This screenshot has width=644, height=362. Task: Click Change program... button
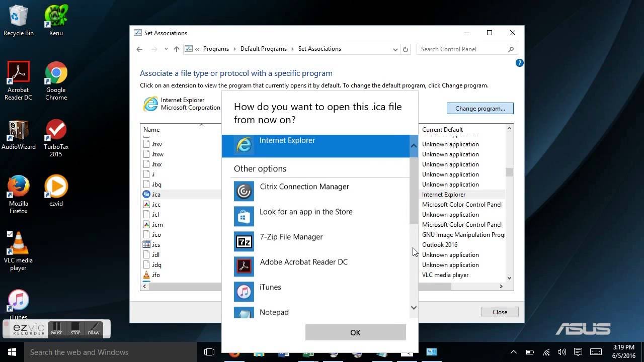click(x=480, y=108)
